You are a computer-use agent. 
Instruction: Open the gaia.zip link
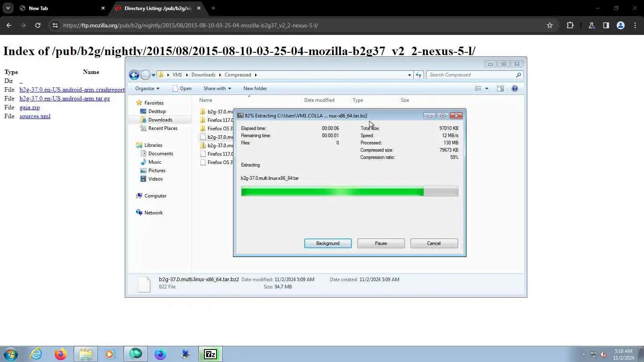click(29, 107)
